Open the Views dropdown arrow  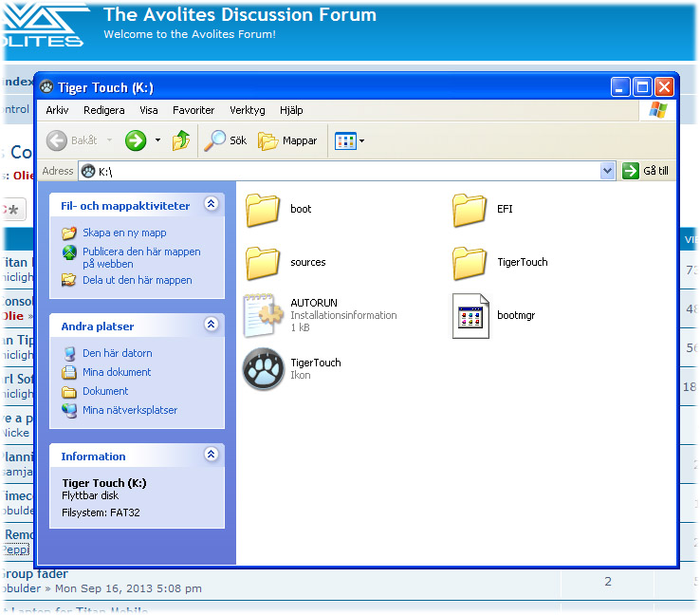362,141
